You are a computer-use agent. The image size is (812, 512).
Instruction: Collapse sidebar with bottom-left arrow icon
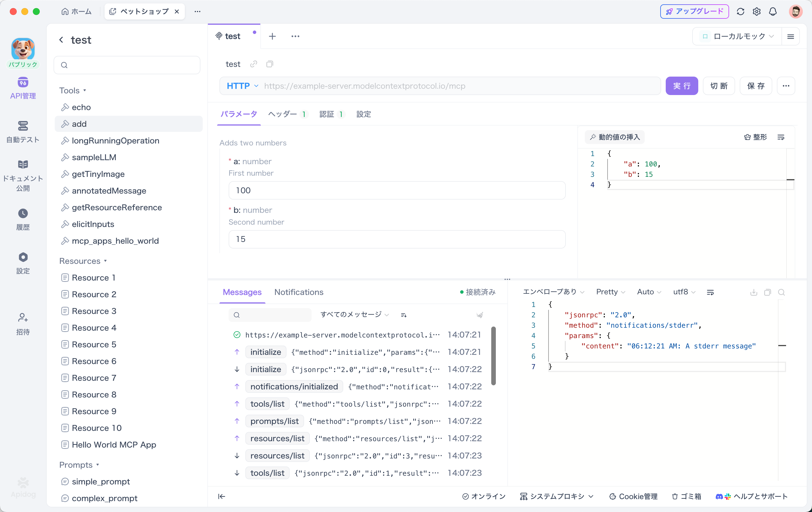click(x=221, y=496)
